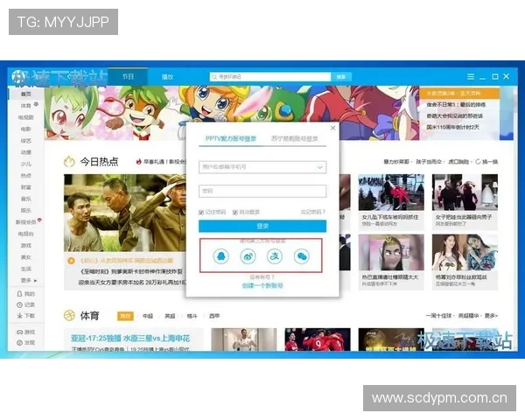This screenshot has height=420, width=525.
Task: Select the 节目 tab in title bar
Action: [x=128, y=77]
